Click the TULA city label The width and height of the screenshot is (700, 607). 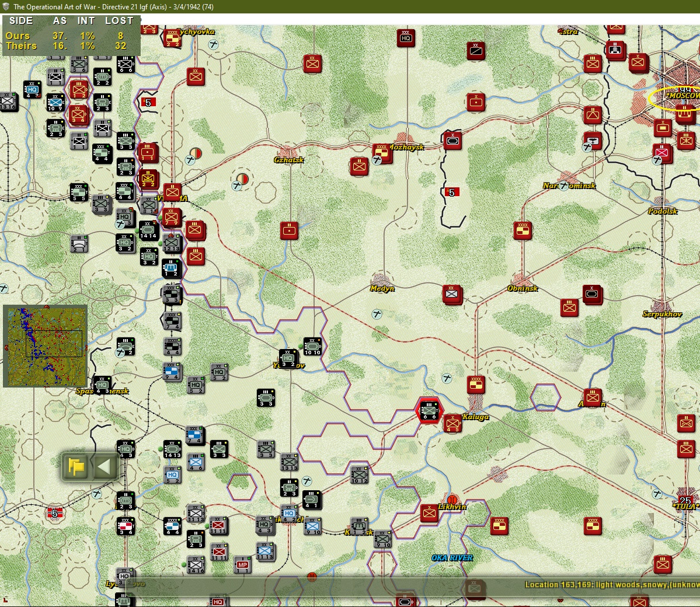click(x=686, y=506)
